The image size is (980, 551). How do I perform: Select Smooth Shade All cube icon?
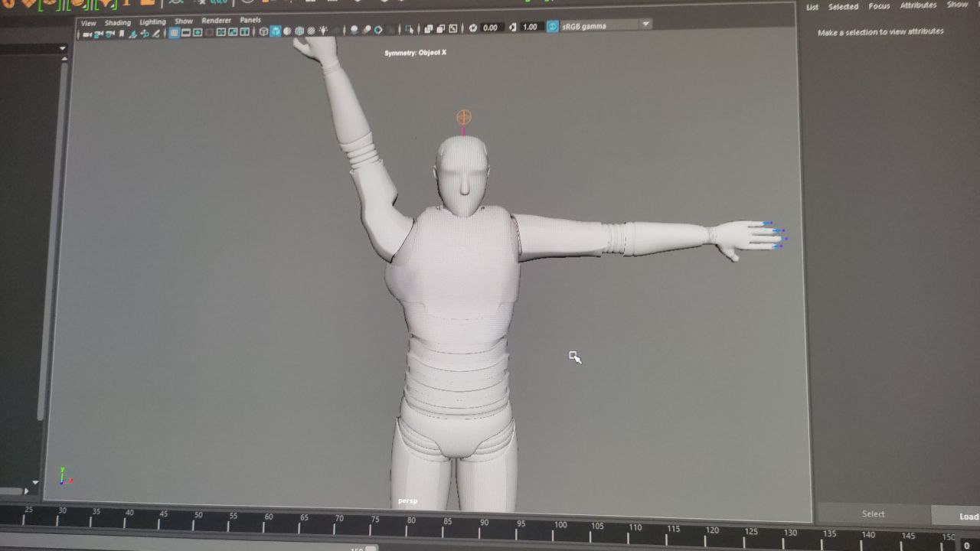click(276, 31)
